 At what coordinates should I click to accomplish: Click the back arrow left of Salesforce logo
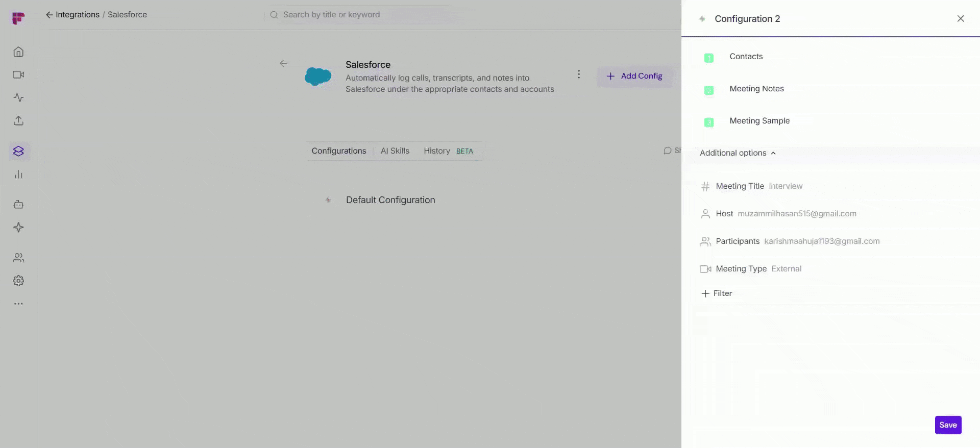point(283,64)
